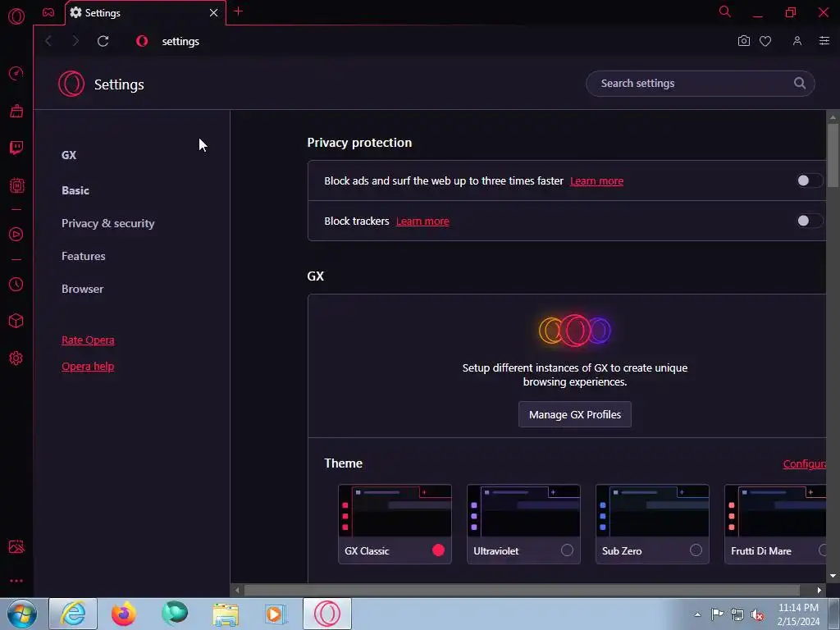Open Learn more link for Block trackers
The image size is (840, 630).
tap(422, 221)
